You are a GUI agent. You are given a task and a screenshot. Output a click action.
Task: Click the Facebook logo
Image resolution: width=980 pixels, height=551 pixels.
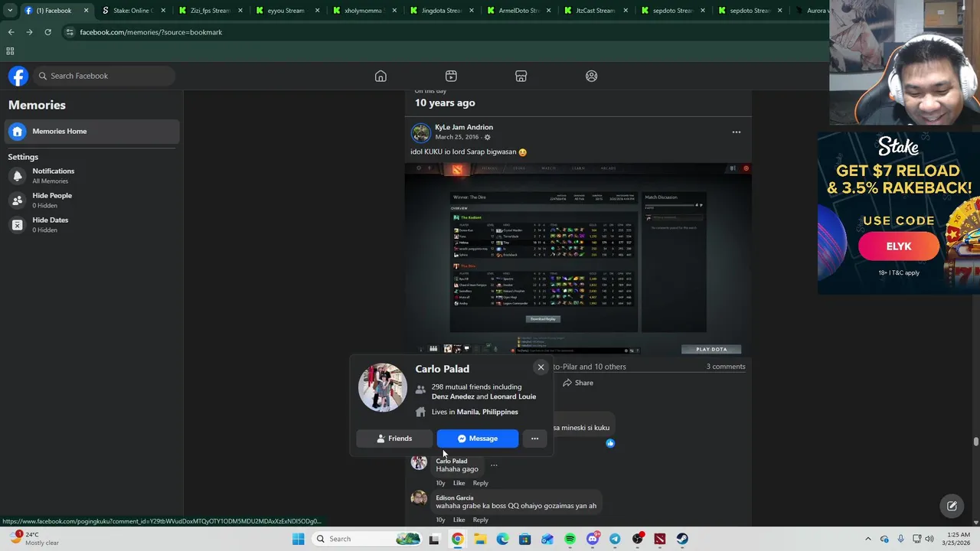click(18, 76)
